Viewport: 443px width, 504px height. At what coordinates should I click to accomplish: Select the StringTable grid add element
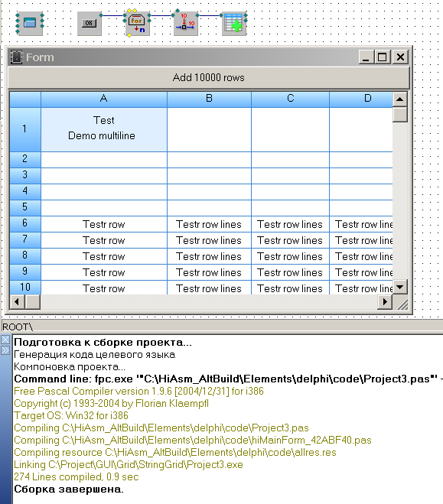pos(234,24)
